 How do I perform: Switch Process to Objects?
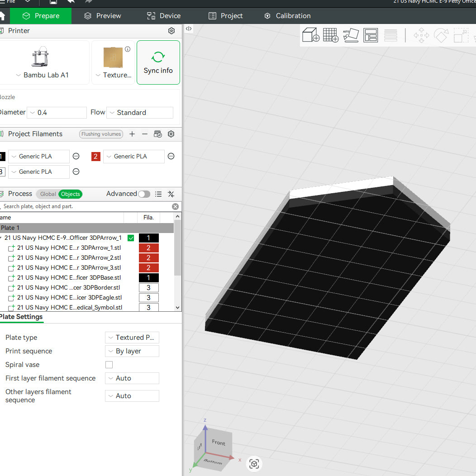(x=70, y=194)
